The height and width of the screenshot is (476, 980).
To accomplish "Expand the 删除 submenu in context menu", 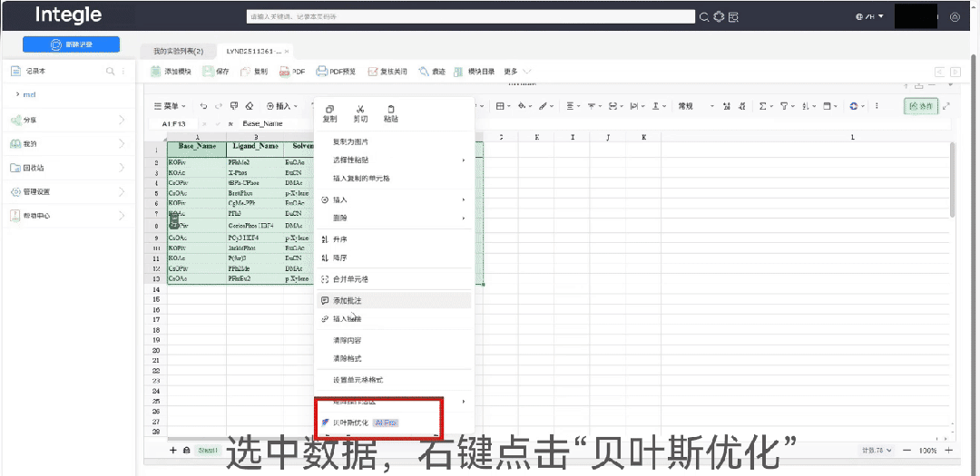I will pos(395,218).
